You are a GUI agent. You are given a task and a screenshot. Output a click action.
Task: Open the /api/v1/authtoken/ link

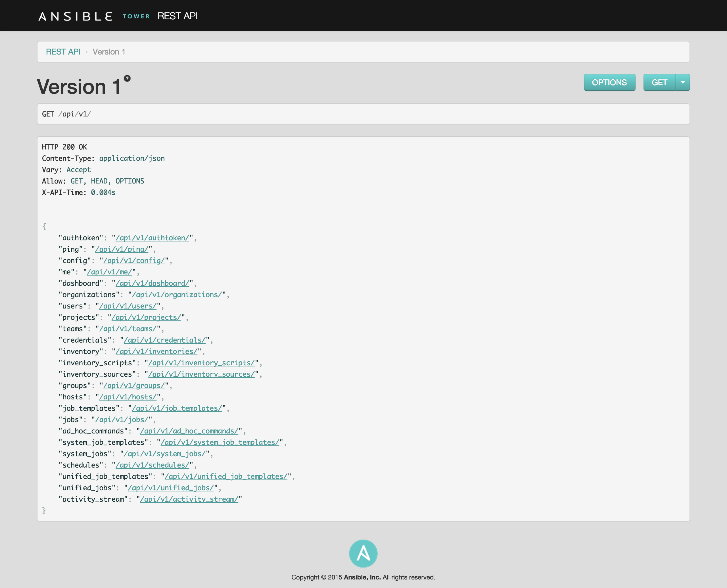tap(152, 238)
